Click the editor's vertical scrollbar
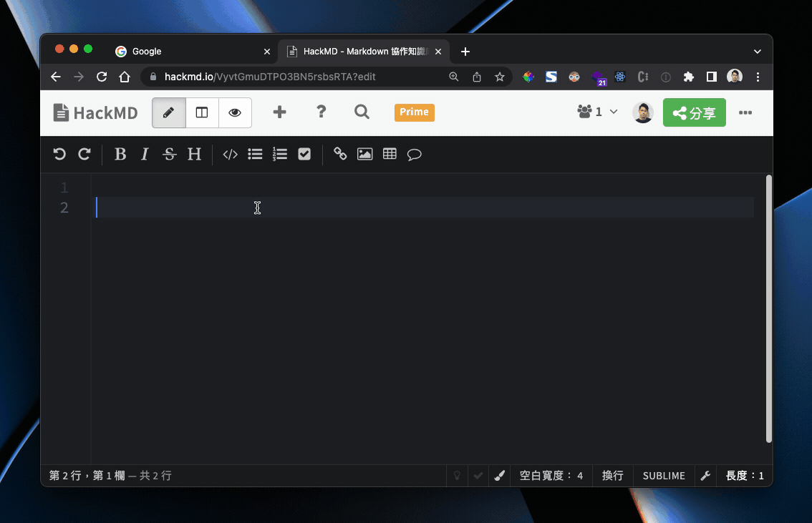This screenshot has width=812, height=523. 769,308
